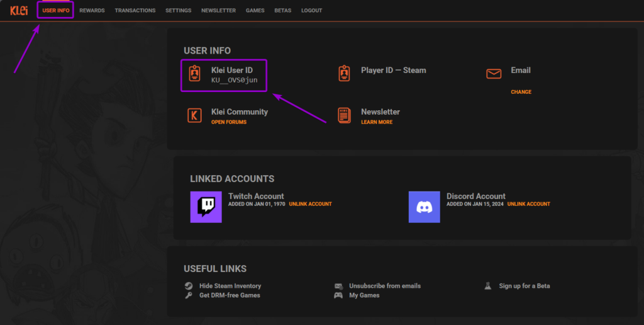Click the Discord Account title

coord(476,197)
